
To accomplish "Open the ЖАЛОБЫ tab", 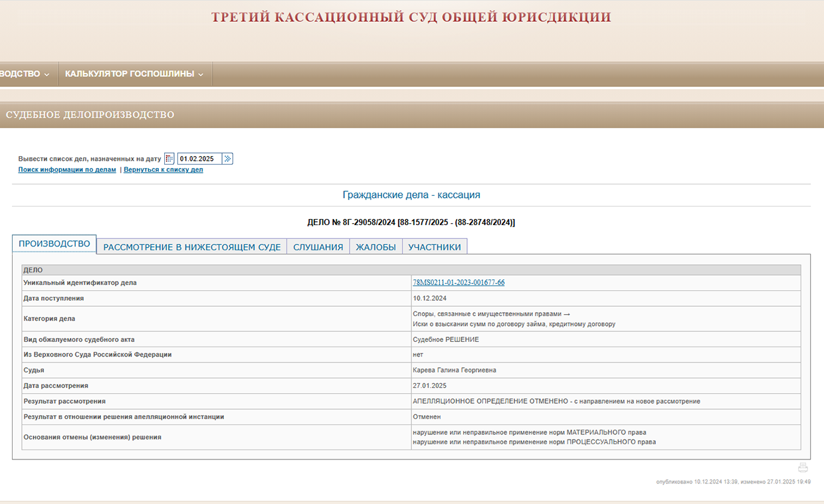I will [x=375, y=247].
